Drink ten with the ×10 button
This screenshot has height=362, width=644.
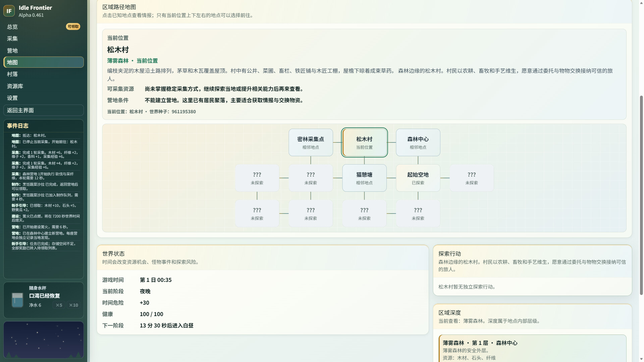(x=73, y=305)
